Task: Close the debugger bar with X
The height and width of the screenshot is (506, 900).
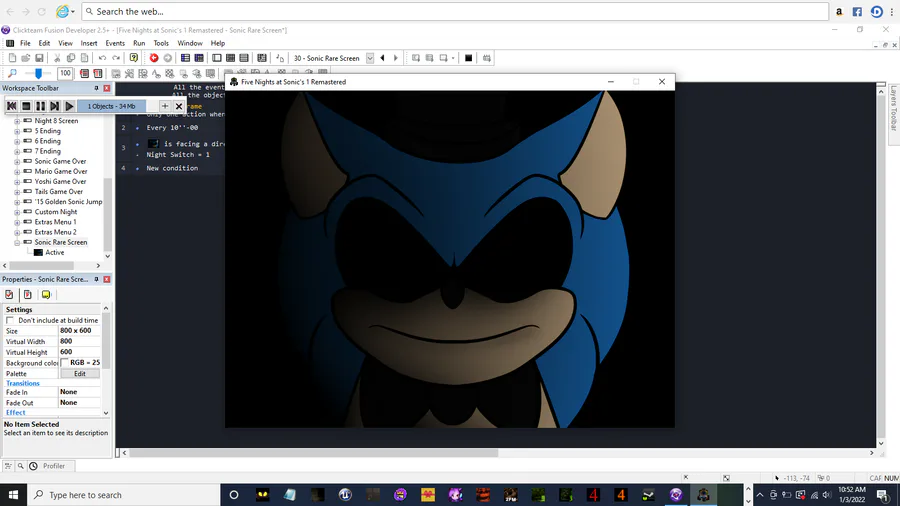Action: coord(179,106)
